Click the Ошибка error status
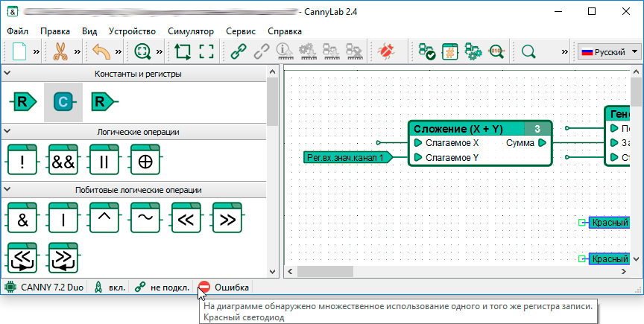This screenshot has height=324, width=644. pos(224,288)
